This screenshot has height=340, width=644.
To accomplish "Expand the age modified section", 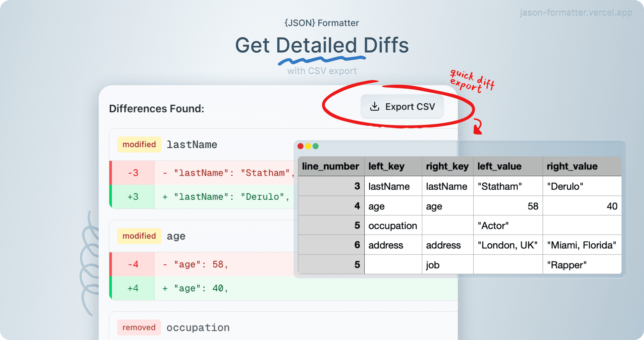I will pyautogui.click(x=176, y=236).
